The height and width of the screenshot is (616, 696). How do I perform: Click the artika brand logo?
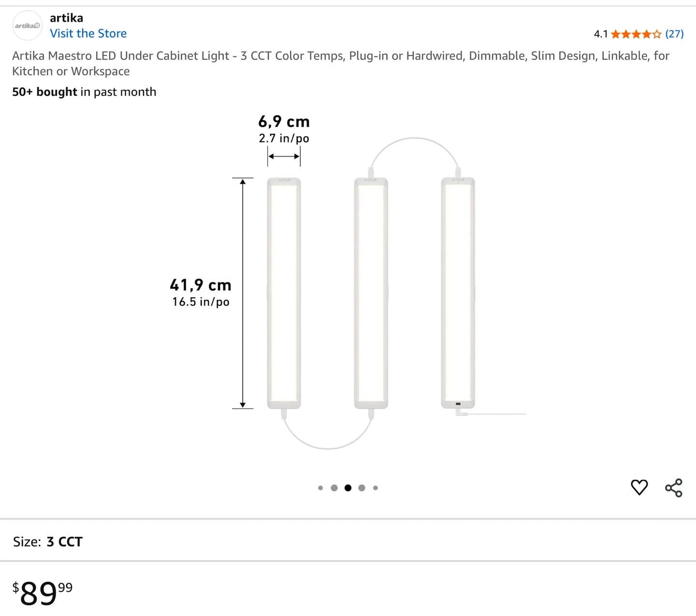tap(27, 26)
